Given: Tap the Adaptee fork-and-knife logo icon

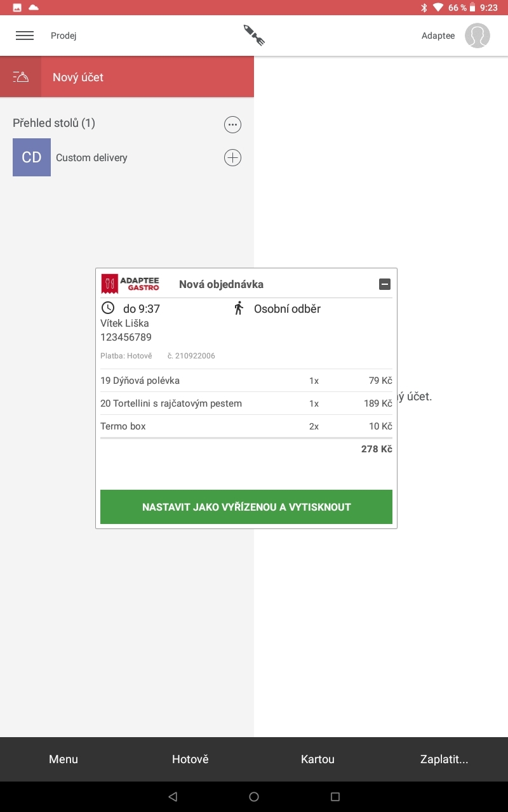Looking at the screenshot, I should point(254,36).
